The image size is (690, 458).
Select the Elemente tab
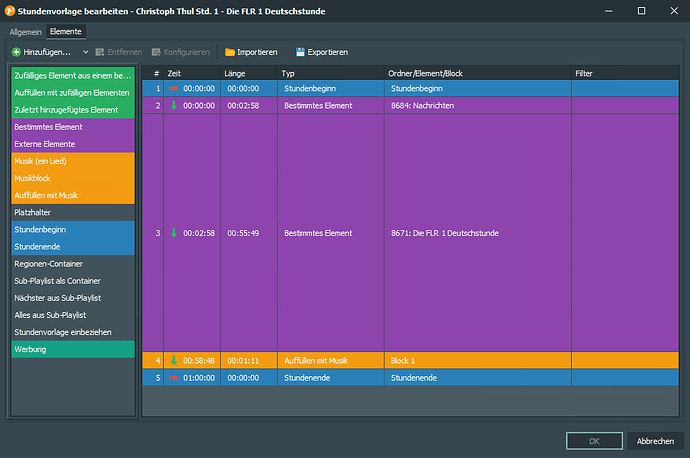click(x=67, y=32)
